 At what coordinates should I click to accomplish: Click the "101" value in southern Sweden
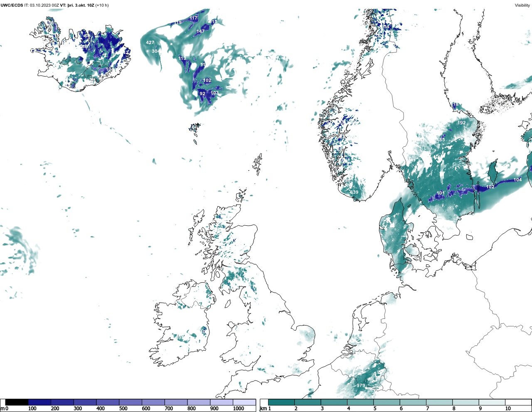point(441,193)
